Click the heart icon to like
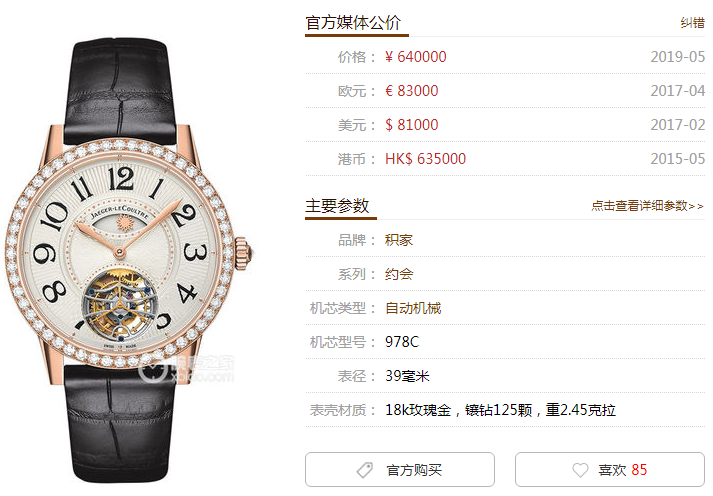 pyautogui.click(x=580, y=470)
